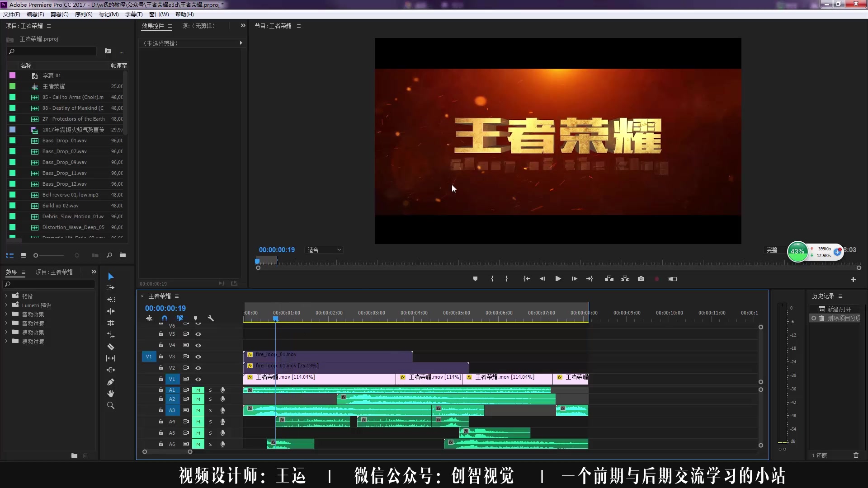Image resolution: width=868 pixels, height=488 pixels.
Task: Switch to 源 (无剪辑) tab
Action: click(200, 26)
